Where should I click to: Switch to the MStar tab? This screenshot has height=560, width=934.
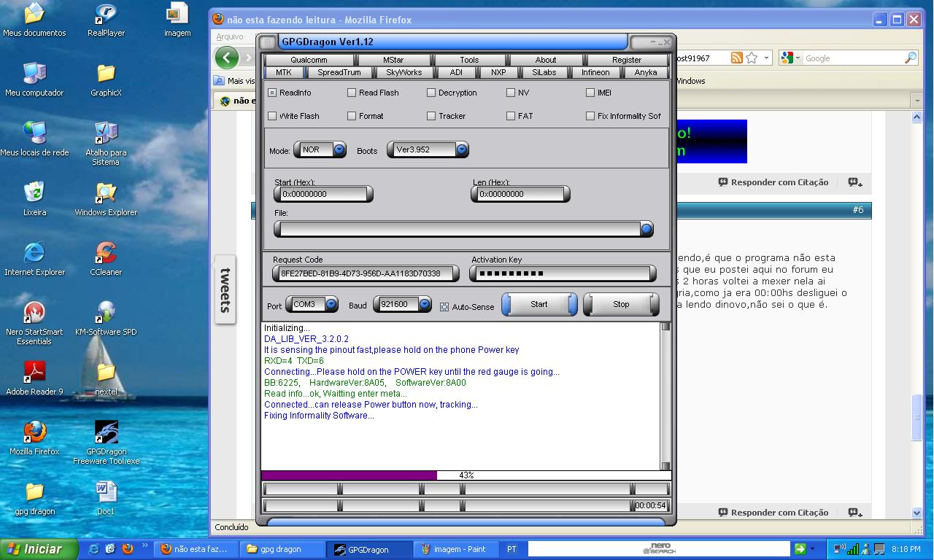tap(393, 60)
